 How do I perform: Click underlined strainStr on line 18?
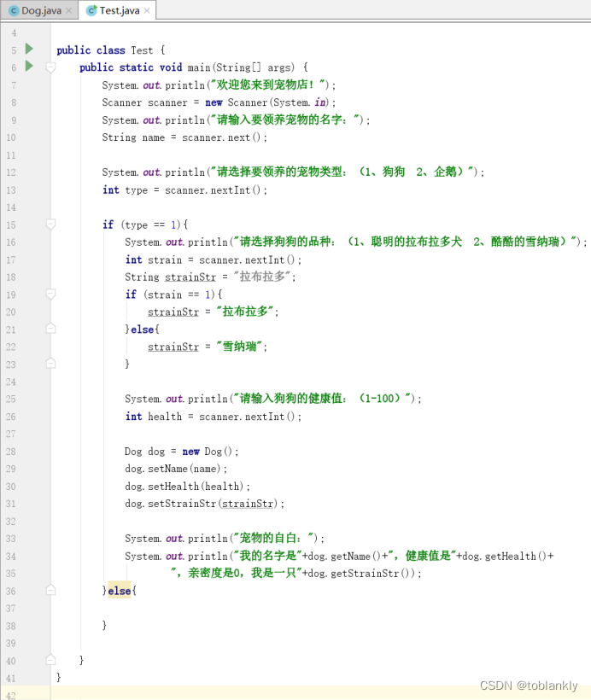190,277
